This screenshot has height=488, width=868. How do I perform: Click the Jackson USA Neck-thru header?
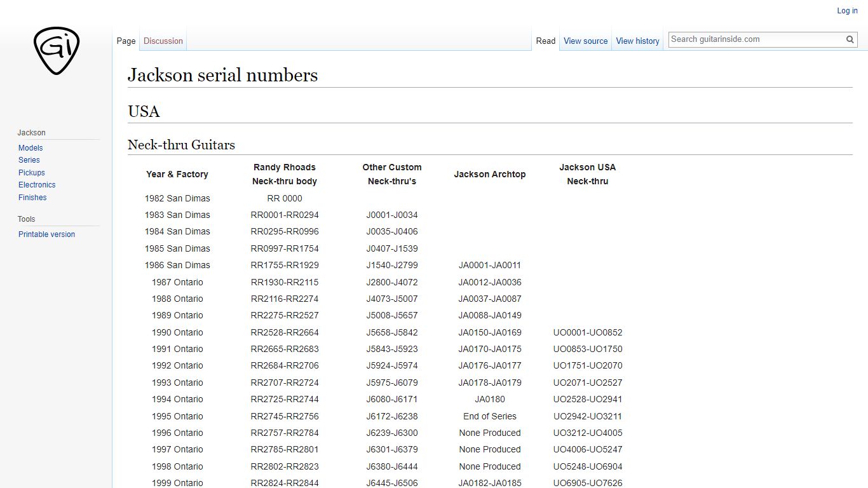(x=588, y=174)
